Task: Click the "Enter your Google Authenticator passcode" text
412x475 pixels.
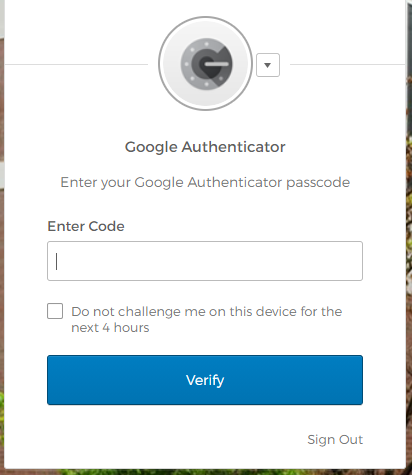Action: click(205, 182)
